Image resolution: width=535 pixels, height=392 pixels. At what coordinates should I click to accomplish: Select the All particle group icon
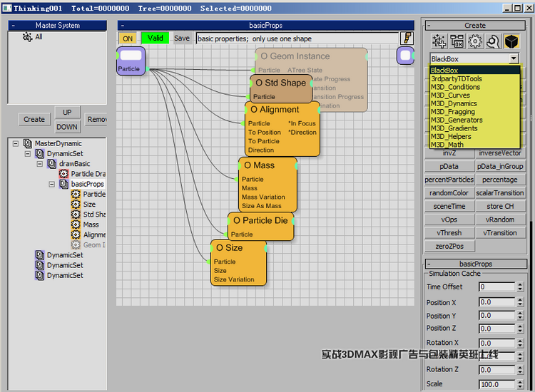click(x=27, y=36)
